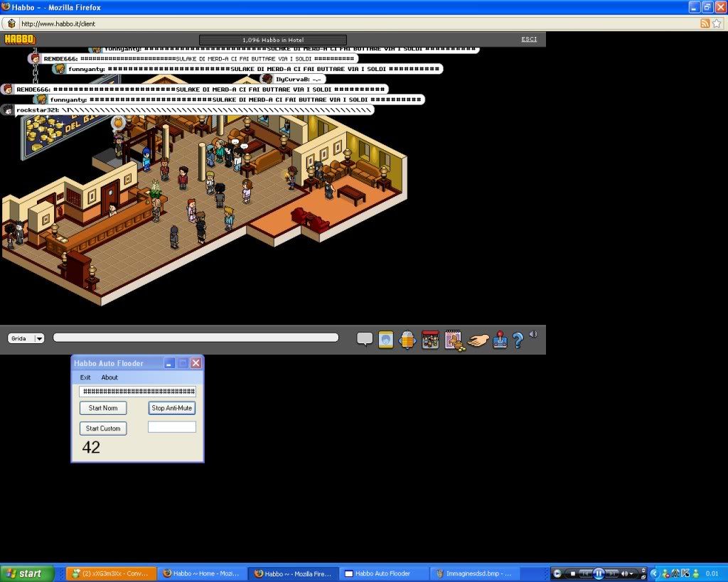The image size is (728, 582).
Task: Focus the Habbo chat message input
Action: (196, 338)
